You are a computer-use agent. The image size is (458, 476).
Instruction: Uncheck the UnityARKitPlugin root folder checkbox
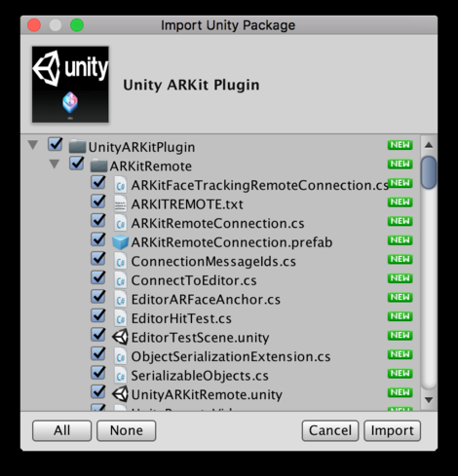[55, 144]
